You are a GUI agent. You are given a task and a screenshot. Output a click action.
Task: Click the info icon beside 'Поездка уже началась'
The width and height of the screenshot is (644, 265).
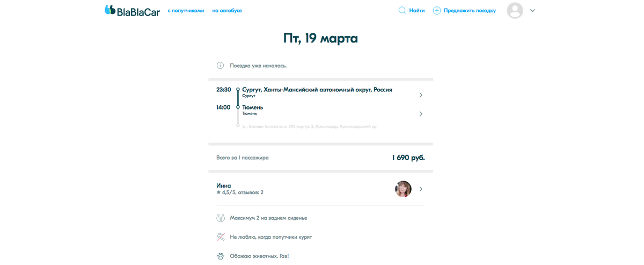[x=220, y=66]
